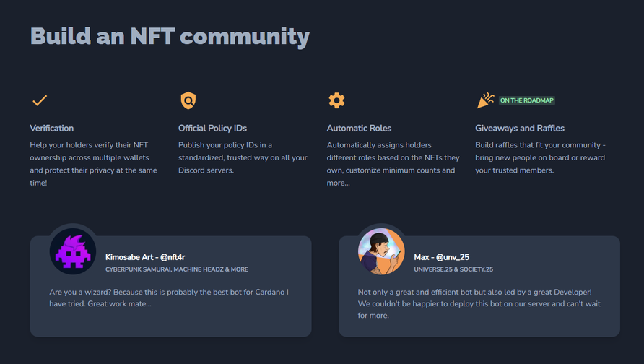Image resolution: width=644 pixels, height=364 pixels.
Task: Click the Official Policy IDs shield icon
Action: coord(188,100)
